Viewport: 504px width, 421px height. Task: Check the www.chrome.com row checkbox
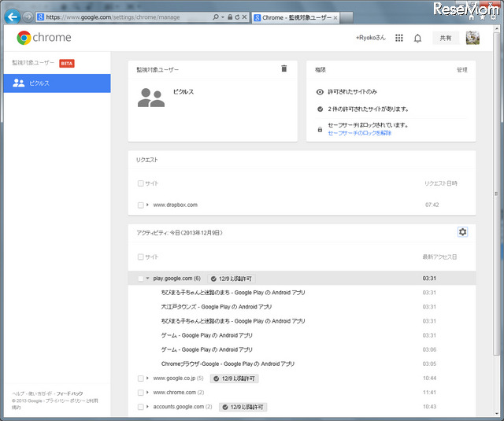pos(140,393)
